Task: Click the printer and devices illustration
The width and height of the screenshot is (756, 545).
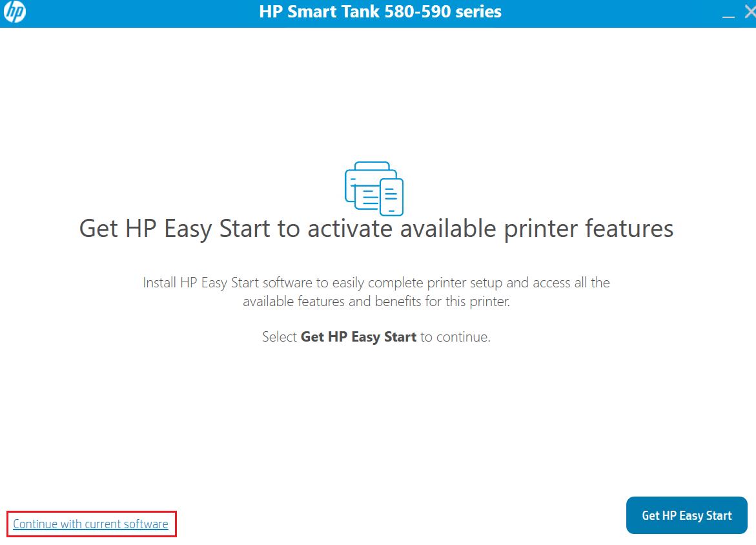Action: point(374,188)
